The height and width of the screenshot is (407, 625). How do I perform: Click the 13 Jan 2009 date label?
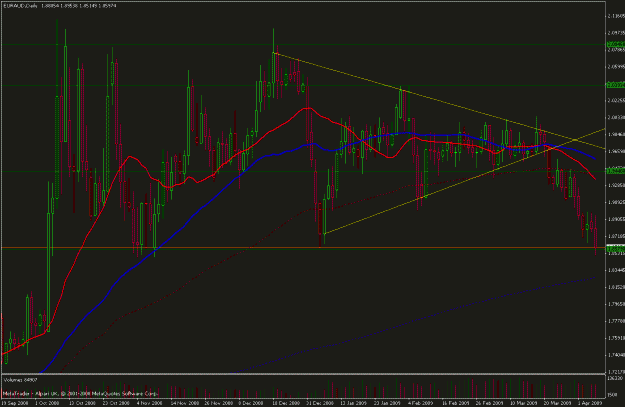[355, 403]
